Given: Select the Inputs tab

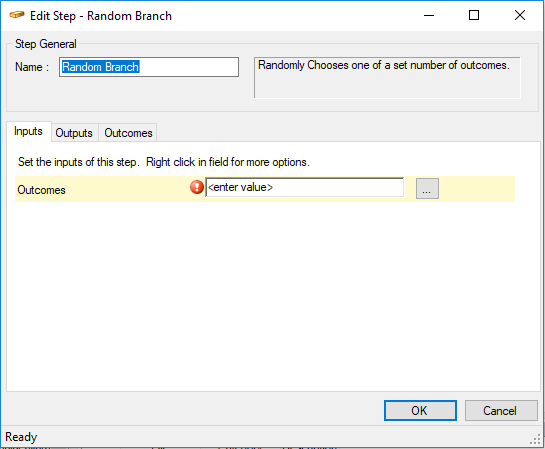Looking at the screenshot, I should [28, 131].
